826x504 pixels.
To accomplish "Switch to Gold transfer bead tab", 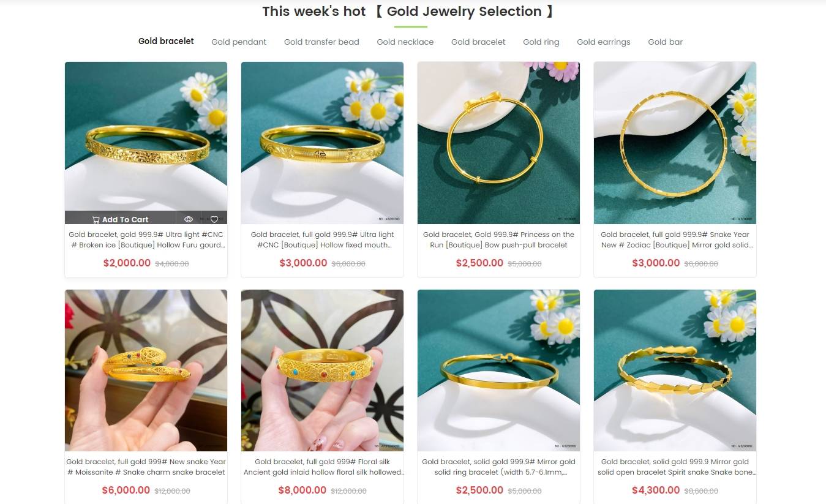I will (x=321, y=42).
